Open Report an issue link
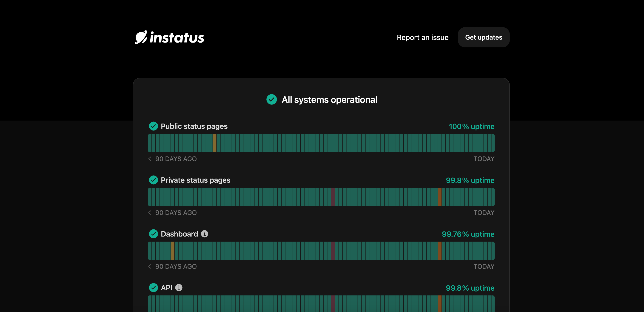The width and height of the screenshot is (644, 312). pyautogui.click(x=422, y=38)
